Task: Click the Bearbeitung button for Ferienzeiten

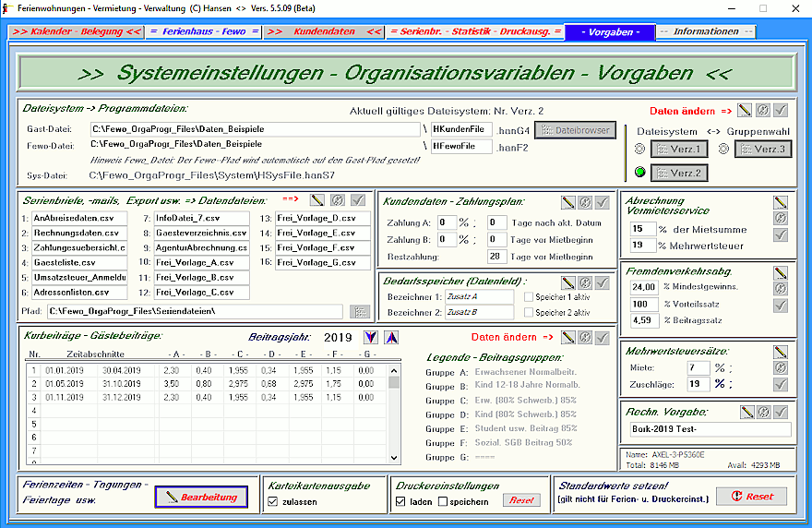Action: [201, 497]
